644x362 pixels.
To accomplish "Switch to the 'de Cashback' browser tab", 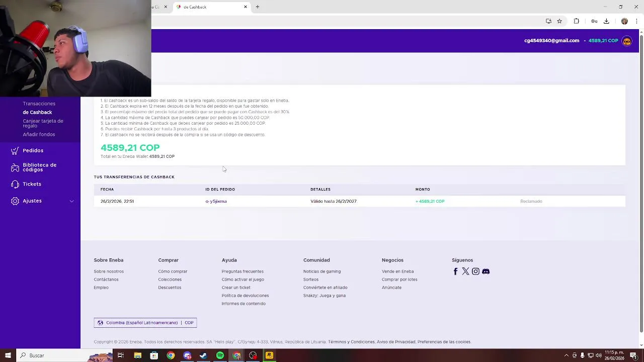I will (x=211, y=7).
